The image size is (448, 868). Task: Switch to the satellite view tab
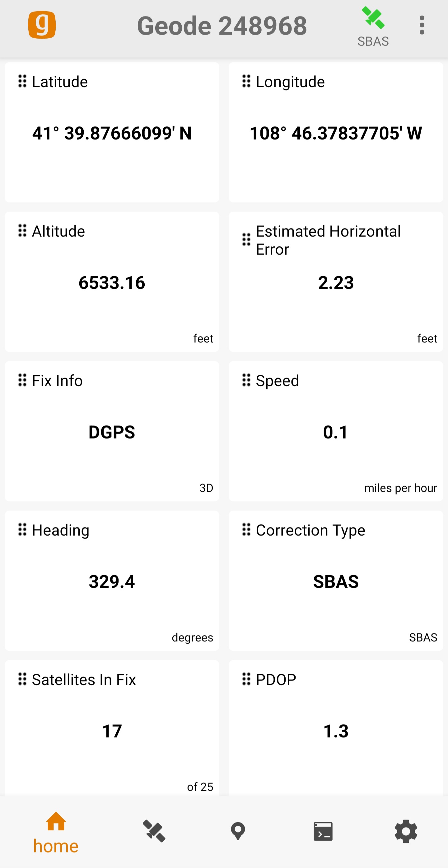click(x=154, y=831)
